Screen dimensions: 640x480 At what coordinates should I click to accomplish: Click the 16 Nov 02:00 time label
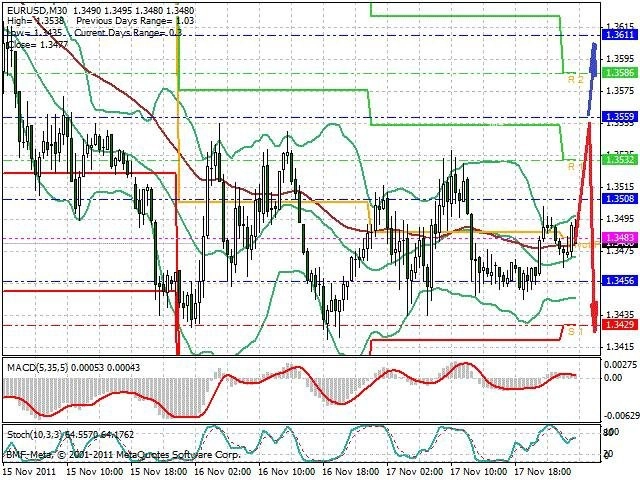tap(222, 471)
